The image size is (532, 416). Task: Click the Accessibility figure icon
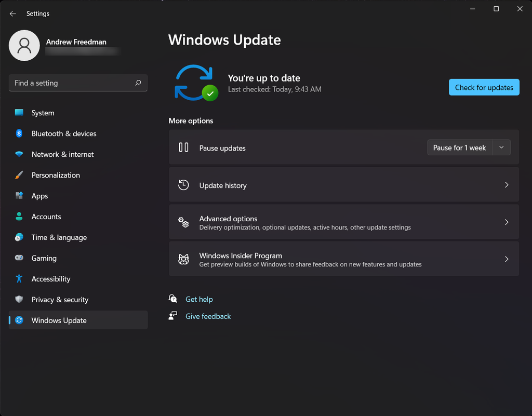coord(19,279)
